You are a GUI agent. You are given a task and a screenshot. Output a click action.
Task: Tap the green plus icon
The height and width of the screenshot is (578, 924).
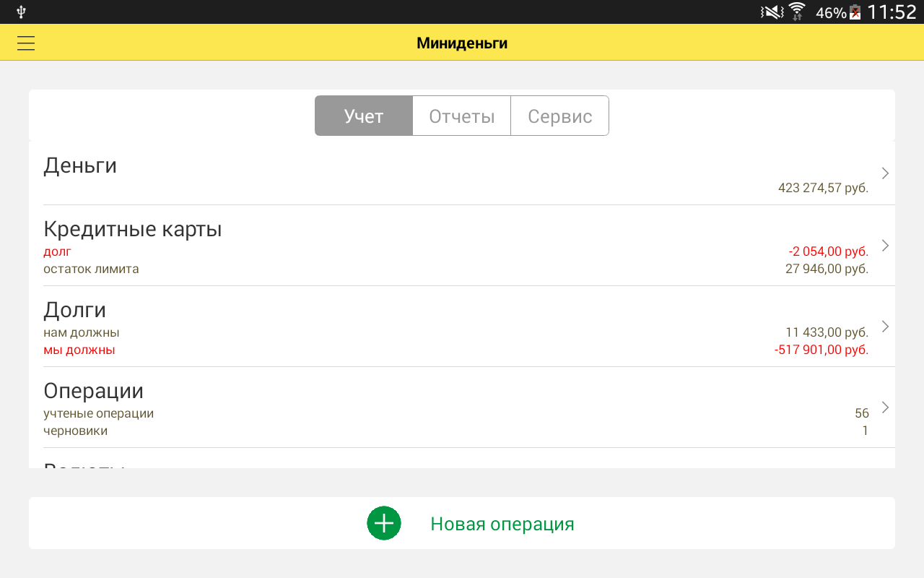(384, 523)
